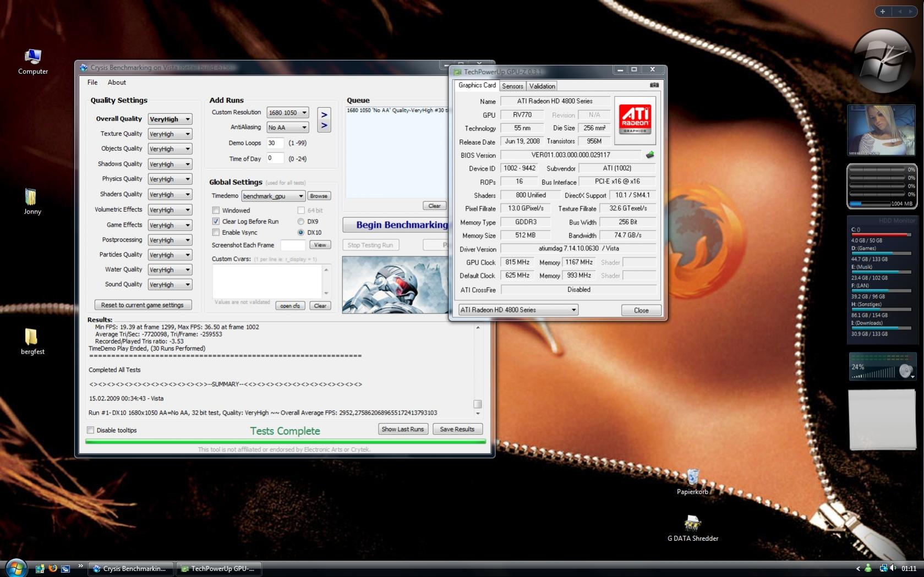The height and width of the screenshot is (577, 924).
Task: Open the bergfest folder on desktop
Action: coord(32,342)
